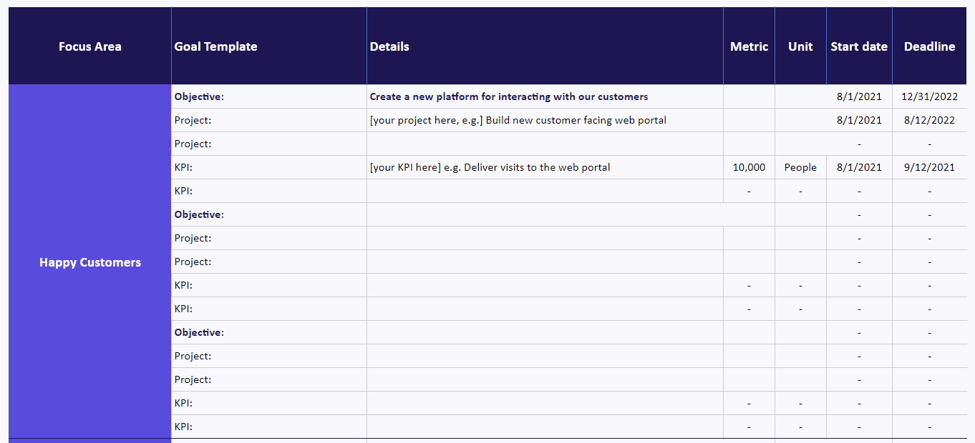Select the Metric column header
This screenshot has width=975, height=443.
[749, 46]
